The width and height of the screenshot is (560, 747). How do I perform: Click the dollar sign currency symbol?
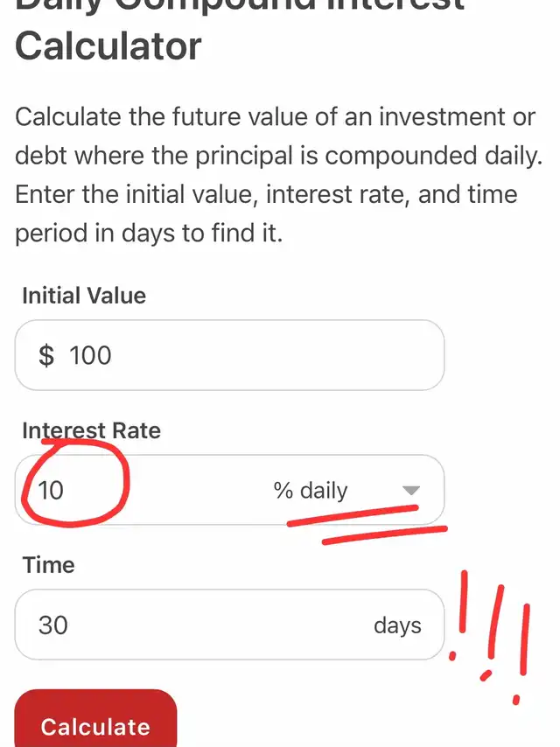(x=46, y=355)
